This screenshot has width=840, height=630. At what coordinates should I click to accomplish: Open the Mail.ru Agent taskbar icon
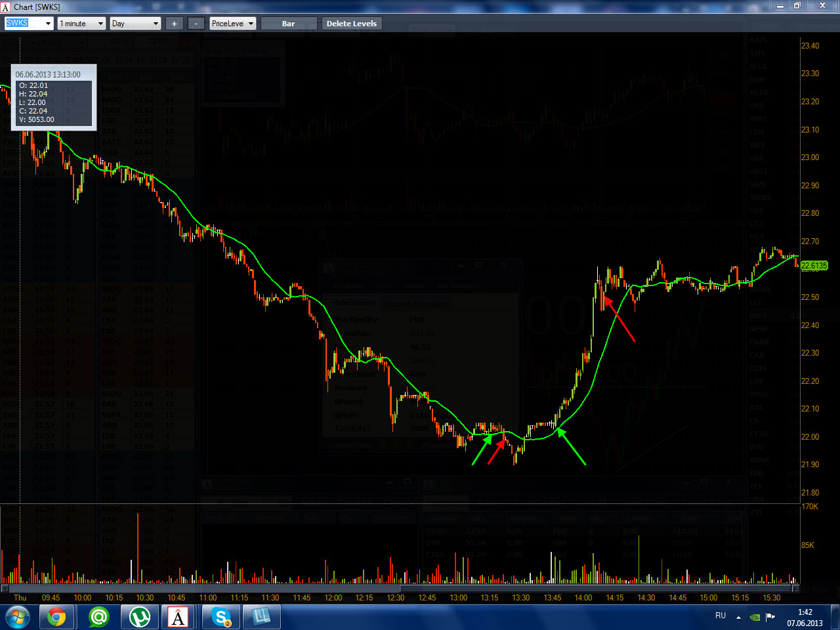point(98,618)
